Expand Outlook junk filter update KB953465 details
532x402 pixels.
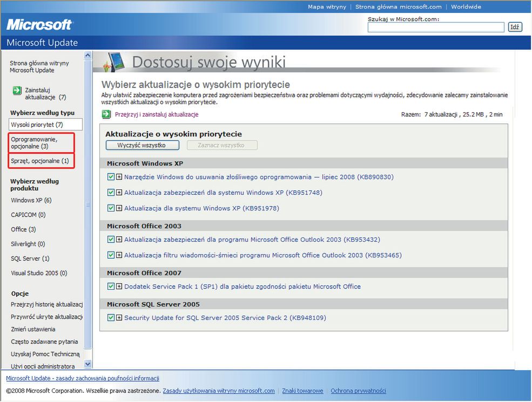[119, 255]
